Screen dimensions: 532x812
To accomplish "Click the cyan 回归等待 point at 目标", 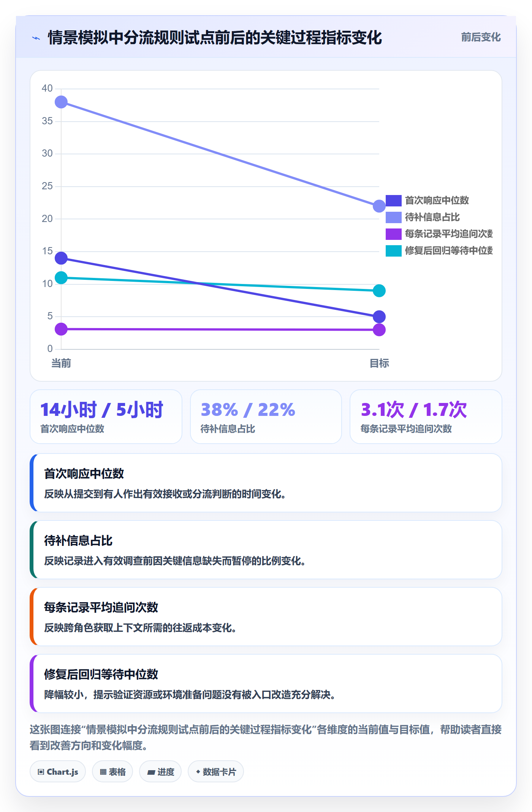I will pyautogui.click(x=379, y=291).
